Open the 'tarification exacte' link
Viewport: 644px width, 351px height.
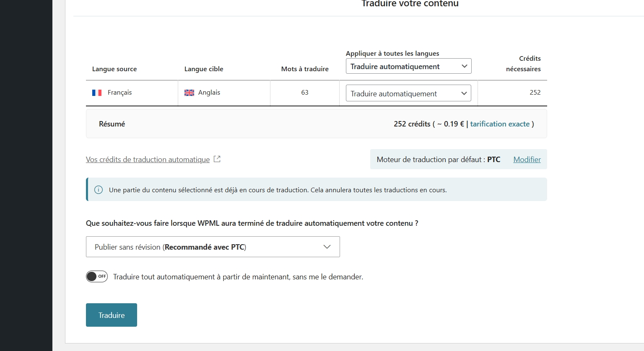click(500, 124)
